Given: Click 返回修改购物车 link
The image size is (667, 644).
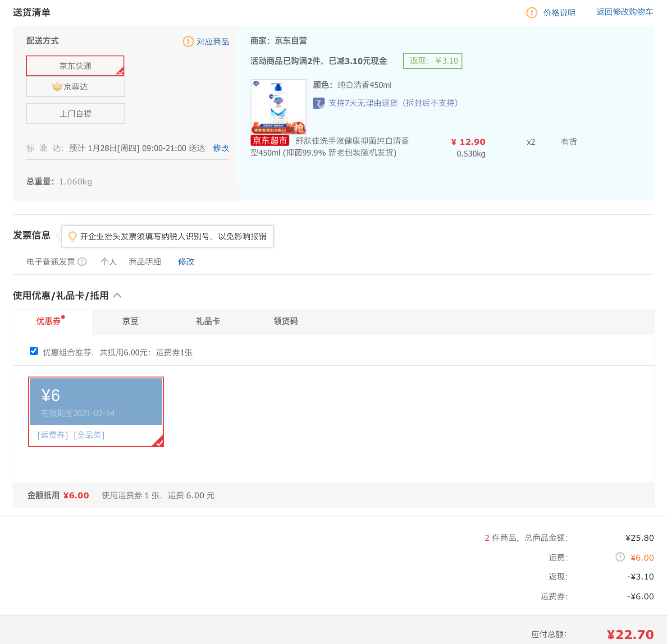Looking at the screenshot, I should [x=625, y=12].
